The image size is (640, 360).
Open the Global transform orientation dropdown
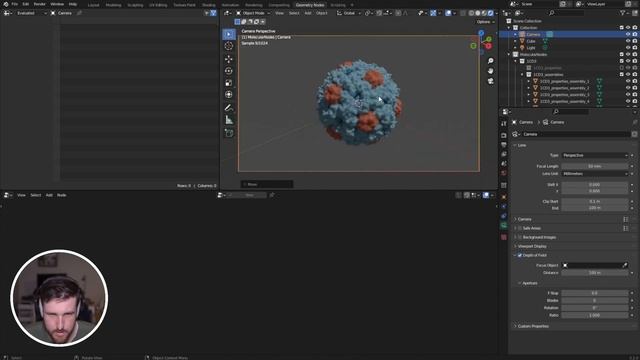[349, 13]
